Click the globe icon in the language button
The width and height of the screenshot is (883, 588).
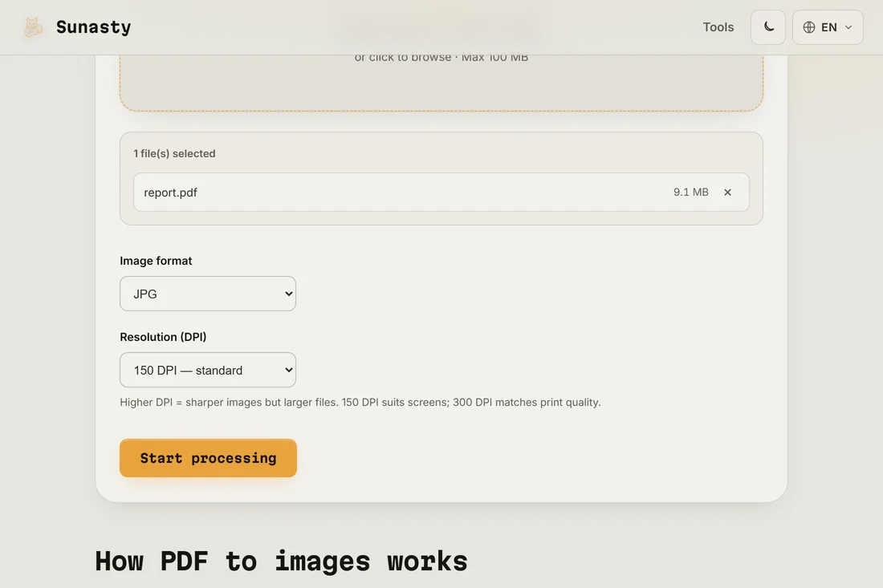(x=809, y=27)
